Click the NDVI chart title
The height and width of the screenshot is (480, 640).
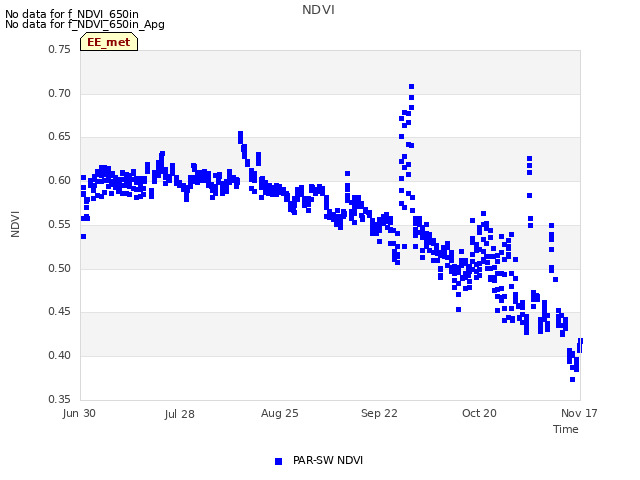[x=318, y=10]
